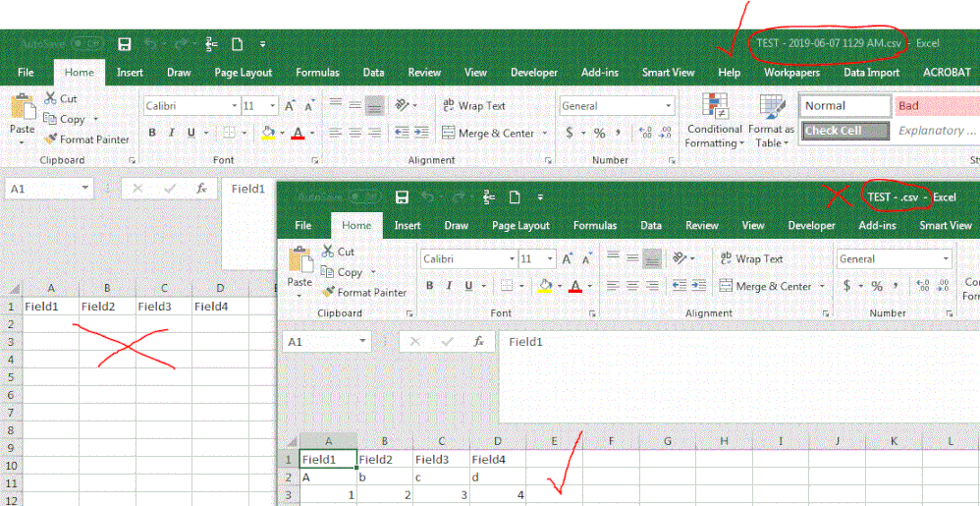Click Comma Style icon in back window
The image size is (980, 506).
coord(618,133)
